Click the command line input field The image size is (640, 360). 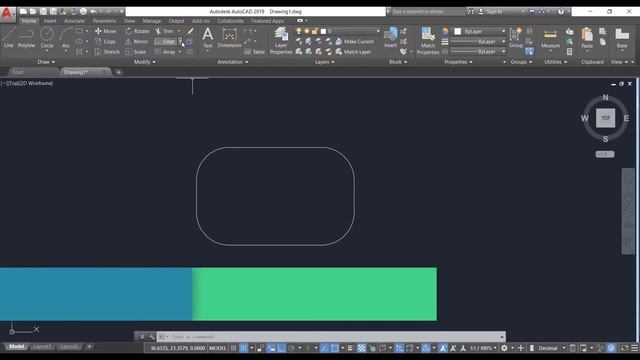pyautogui.click(x=331, y=337)
